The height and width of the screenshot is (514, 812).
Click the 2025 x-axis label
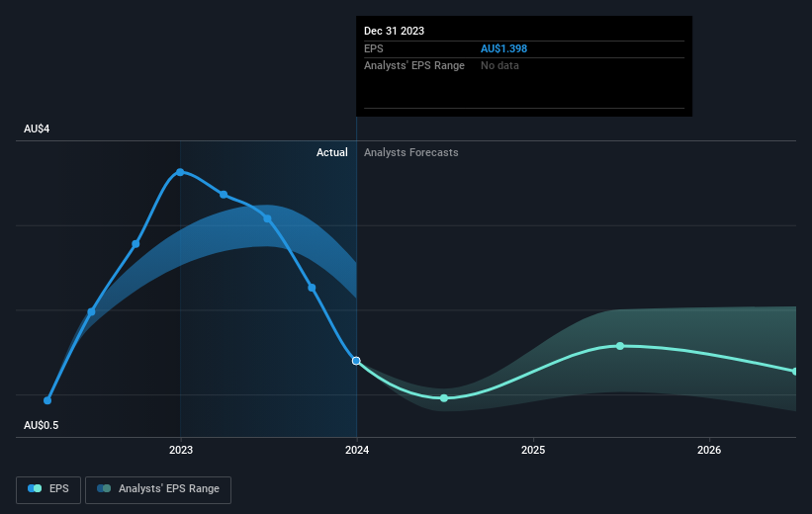tap(533, 450)
